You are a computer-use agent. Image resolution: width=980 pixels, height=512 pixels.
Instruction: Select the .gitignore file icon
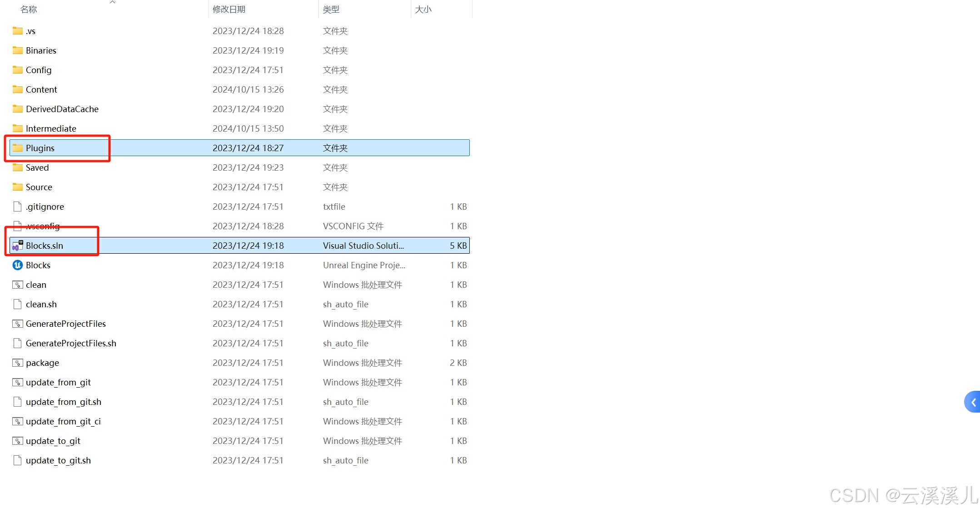[17, 207]
